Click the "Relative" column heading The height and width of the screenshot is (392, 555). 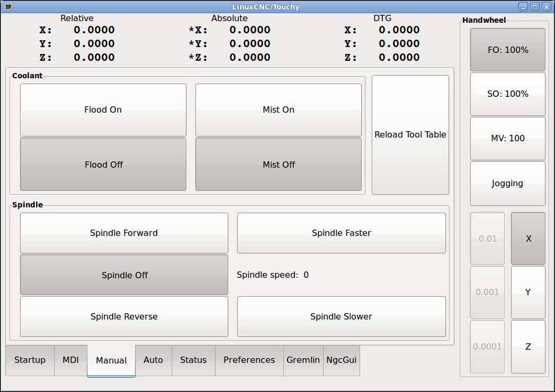coord(77,19)
